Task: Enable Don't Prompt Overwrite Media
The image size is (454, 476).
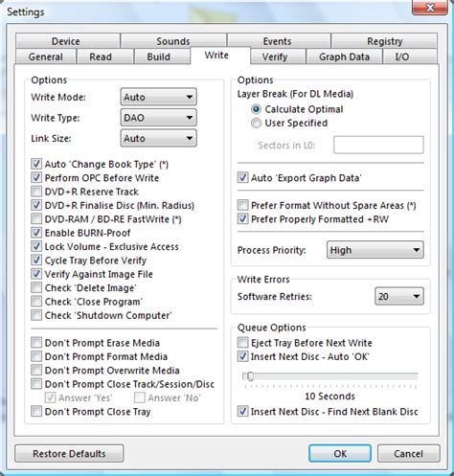Action: [36, 370]
